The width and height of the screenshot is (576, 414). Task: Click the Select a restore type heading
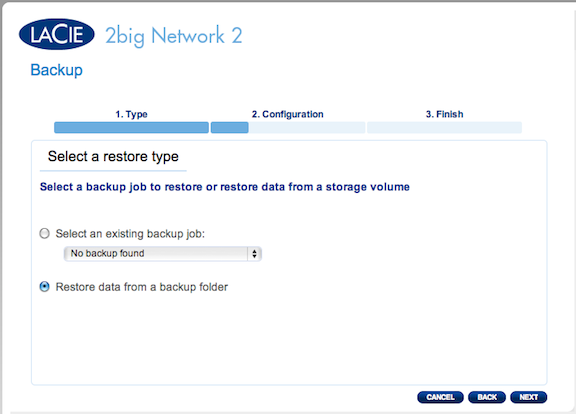[113, 156]
